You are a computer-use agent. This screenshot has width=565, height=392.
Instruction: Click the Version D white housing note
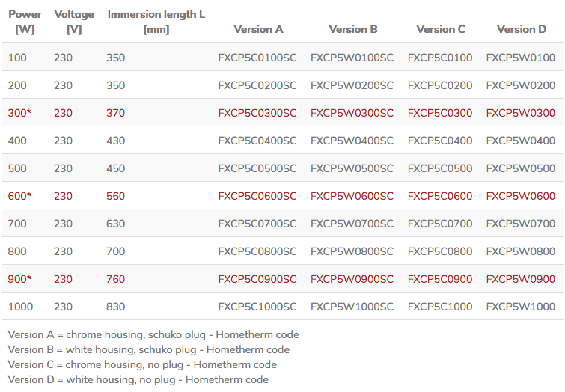coord(138,379)
